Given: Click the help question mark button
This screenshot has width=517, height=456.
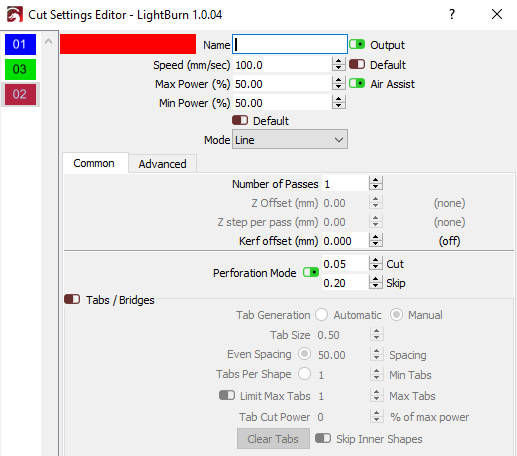Looking at the screenshot, I should (452, 14).
